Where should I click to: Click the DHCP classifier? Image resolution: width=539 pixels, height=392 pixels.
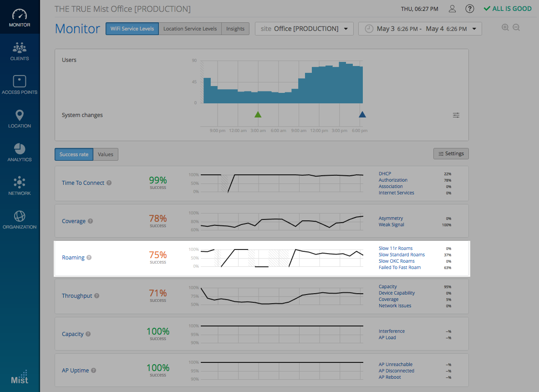(x=385, y=173)
